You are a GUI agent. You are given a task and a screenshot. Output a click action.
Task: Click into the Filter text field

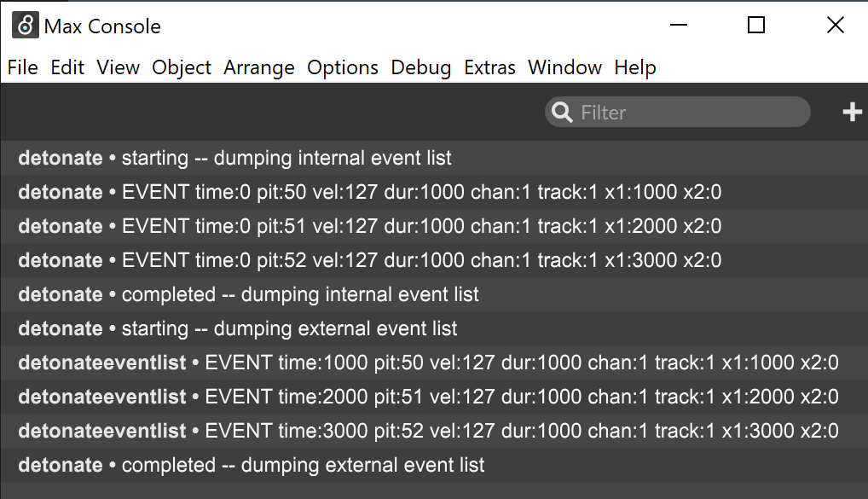pos(678,112)
